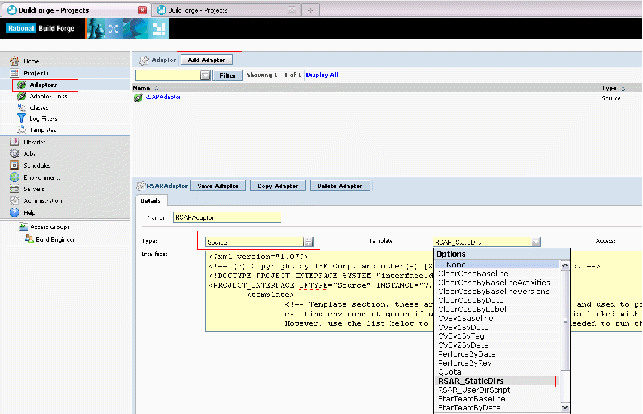Click the Home icon in the sidebar
Image resolution: width=643 pixels, height=414 pixels.
tap(14, 61)
